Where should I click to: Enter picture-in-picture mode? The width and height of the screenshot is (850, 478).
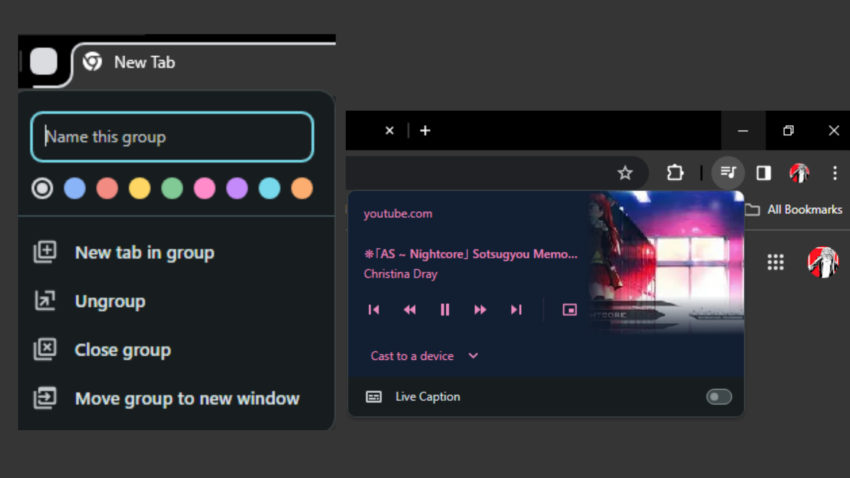[570, 310]
